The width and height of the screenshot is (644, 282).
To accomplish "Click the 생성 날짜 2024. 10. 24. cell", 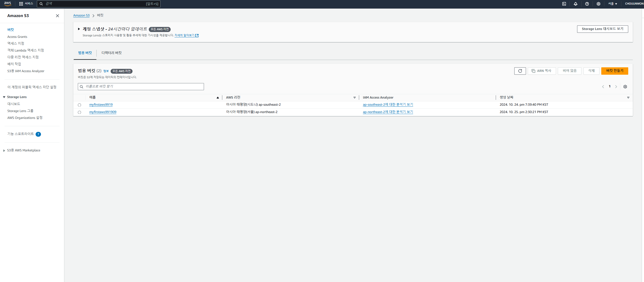I will point(524,105).
